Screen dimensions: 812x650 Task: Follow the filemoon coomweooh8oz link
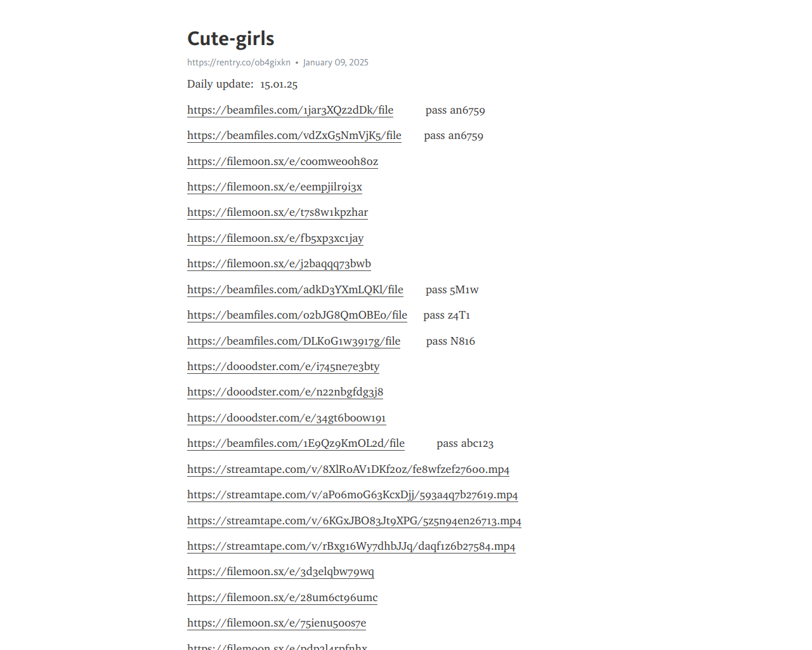tap(282, 162)
